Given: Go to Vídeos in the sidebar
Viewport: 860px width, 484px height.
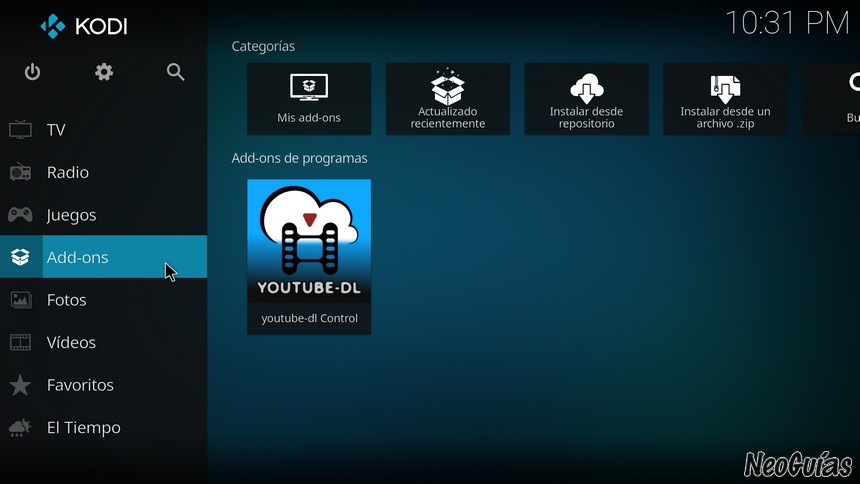Looking at the screenshot, I should pyautogui.click(x=104, y=342).
